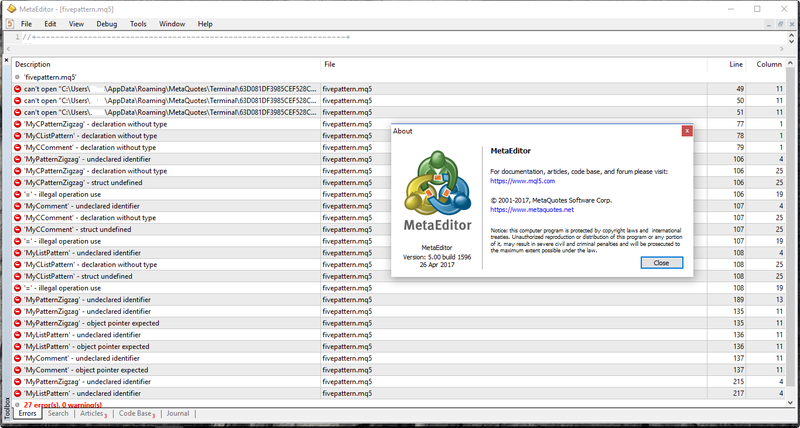Open the Debug menu

point(107,24)
